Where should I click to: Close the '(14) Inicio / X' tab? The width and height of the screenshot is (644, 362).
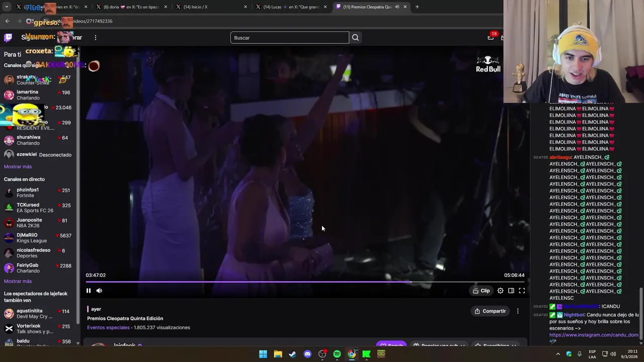pyautogui.click(x=246, y=7)
